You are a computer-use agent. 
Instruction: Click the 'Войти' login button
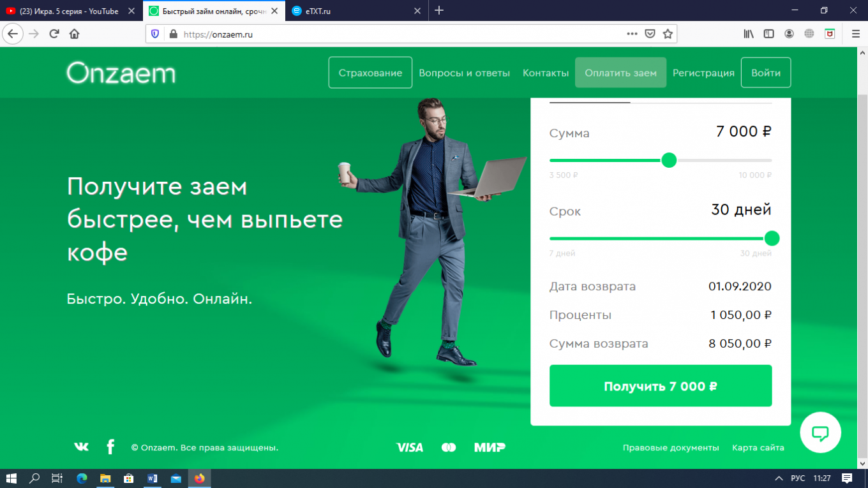[x=765, y=73]
